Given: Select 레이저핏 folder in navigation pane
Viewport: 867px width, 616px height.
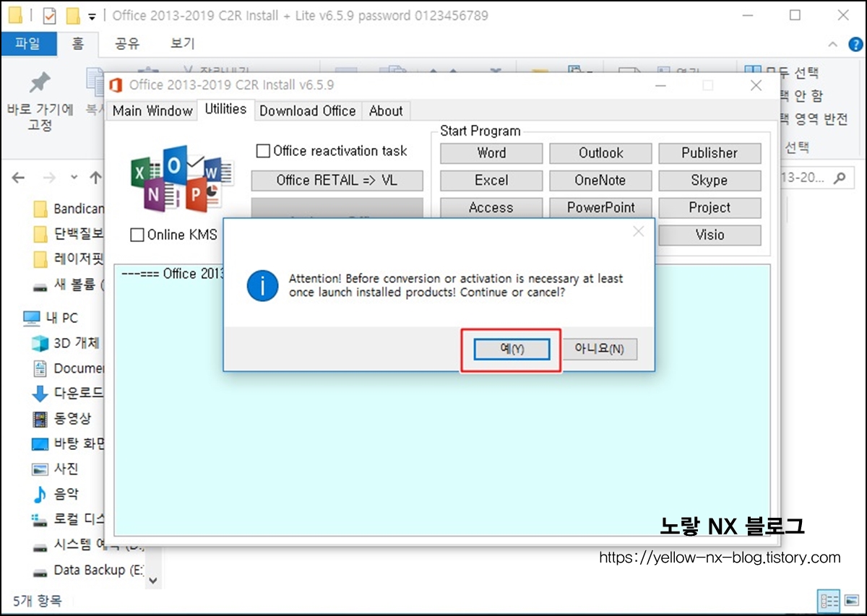Looking at the screenshot, I should coord(69,259).
